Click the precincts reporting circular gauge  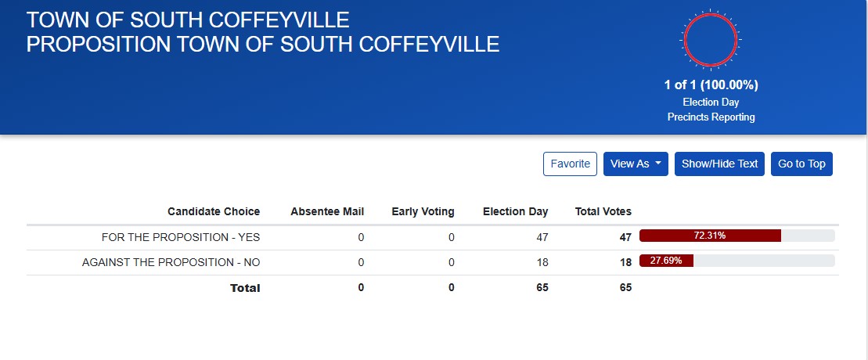click(x=711, y=39)
